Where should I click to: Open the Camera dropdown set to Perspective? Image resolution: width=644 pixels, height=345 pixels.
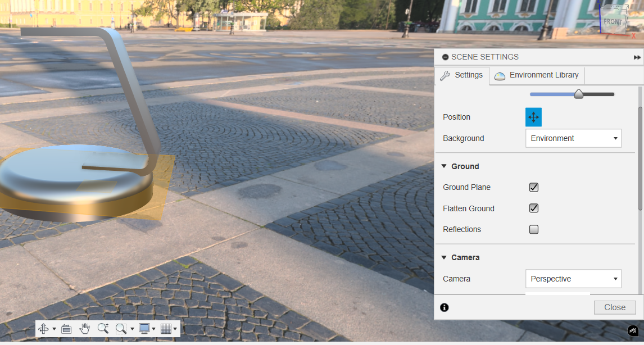[x=573, y=279]
